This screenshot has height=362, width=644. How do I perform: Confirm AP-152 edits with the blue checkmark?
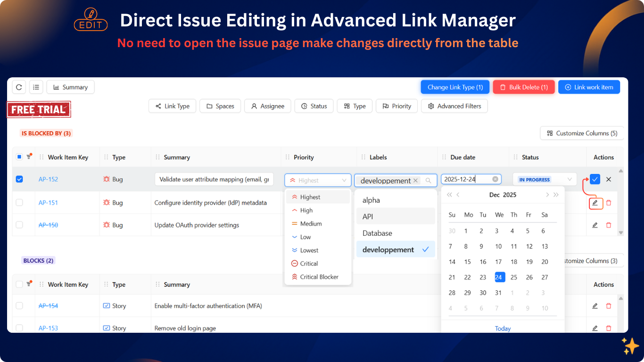(x=594, y=179)
